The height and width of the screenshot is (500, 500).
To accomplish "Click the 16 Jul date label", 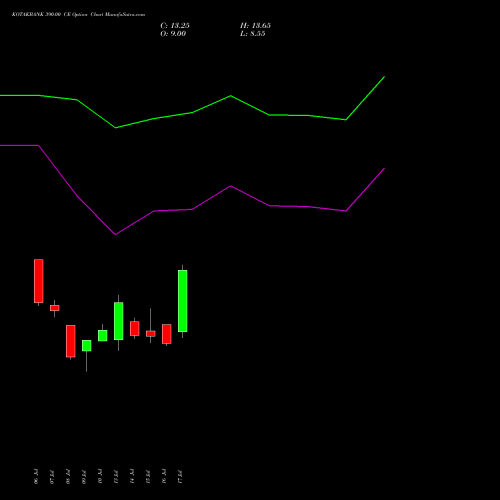I will click(x=164, y=476).
